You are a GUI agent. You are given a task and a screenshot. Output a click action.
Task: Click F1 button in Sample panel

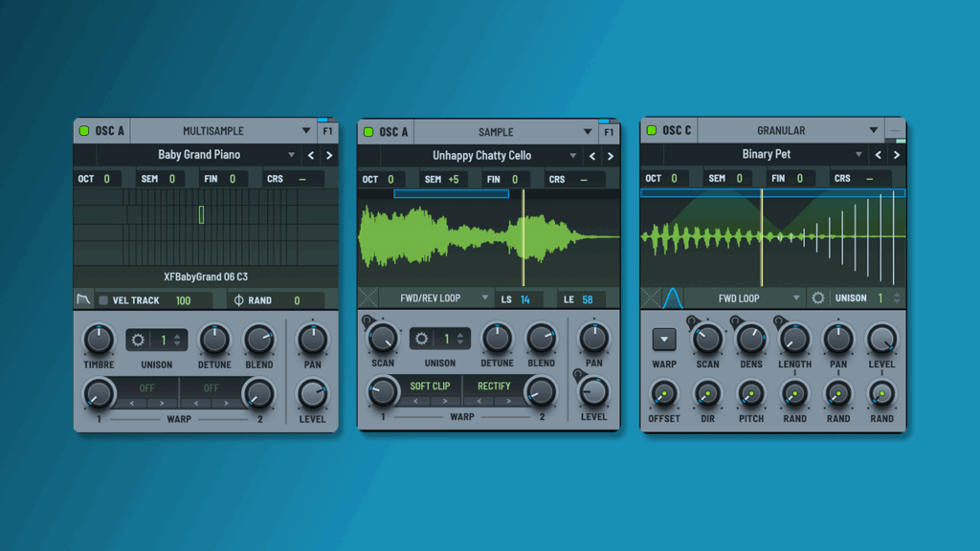609,132
